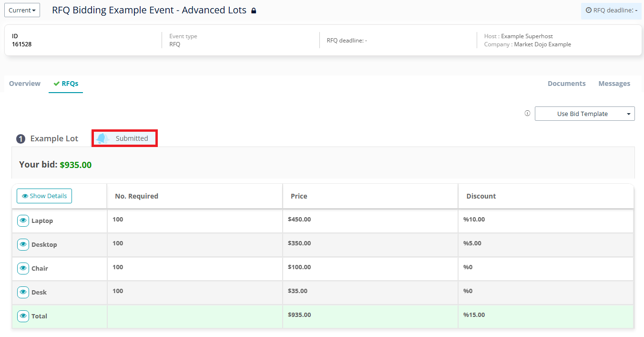Viewport: 644px width, 337px height.
Task: Open the Current event dropdown
Action: click(22, 10)
